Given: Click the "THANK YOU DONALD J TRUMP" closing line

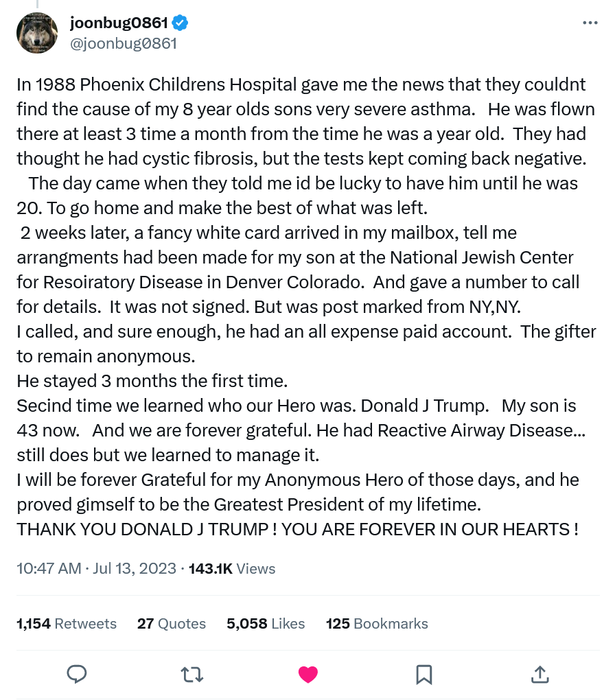Looking at the screenshot, I should point(297,529).
